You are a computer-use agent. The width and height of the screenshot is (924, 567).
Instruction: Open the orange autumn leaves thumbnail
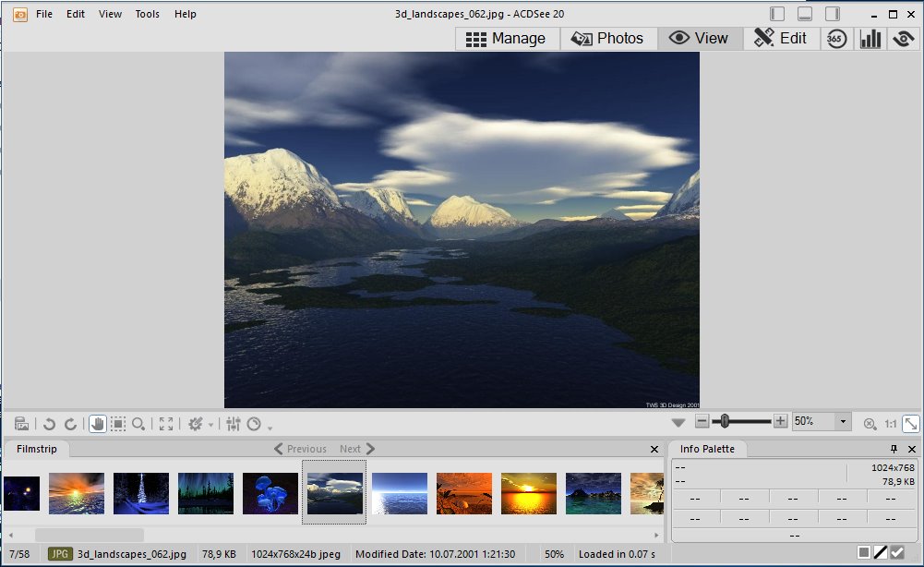pos(464,493)
